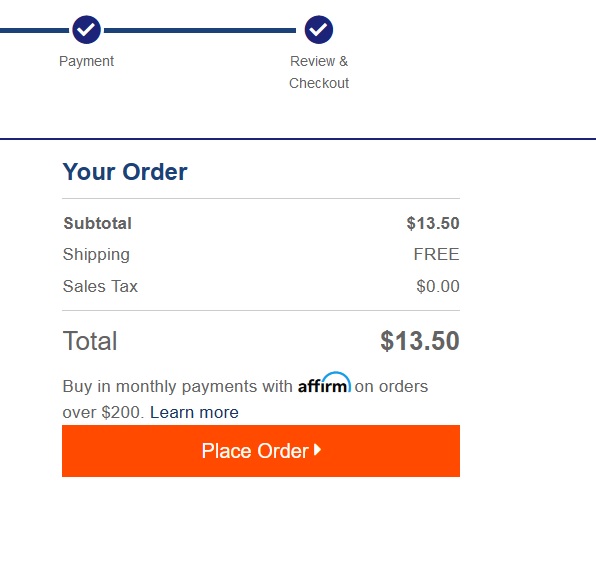Click the Total label
This screenshot has width=596, height=567.
tap(90, 341)
